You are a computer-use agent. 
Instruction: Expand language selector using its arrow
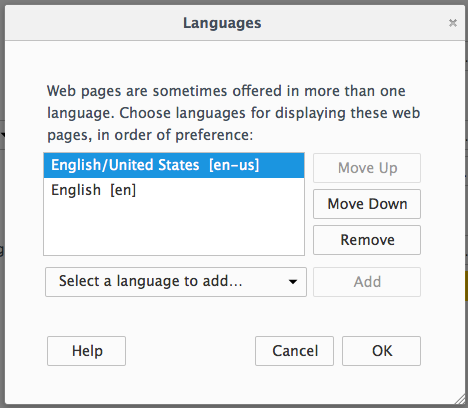pos(293,282)
